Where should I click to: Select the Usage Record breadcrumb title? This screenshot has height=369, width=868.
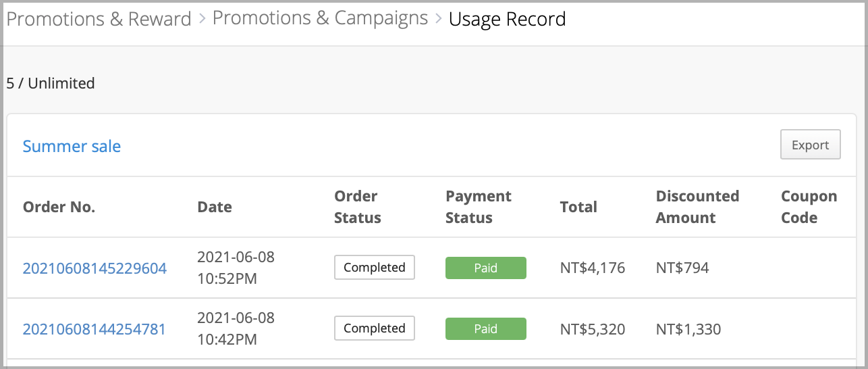[507, 19]
